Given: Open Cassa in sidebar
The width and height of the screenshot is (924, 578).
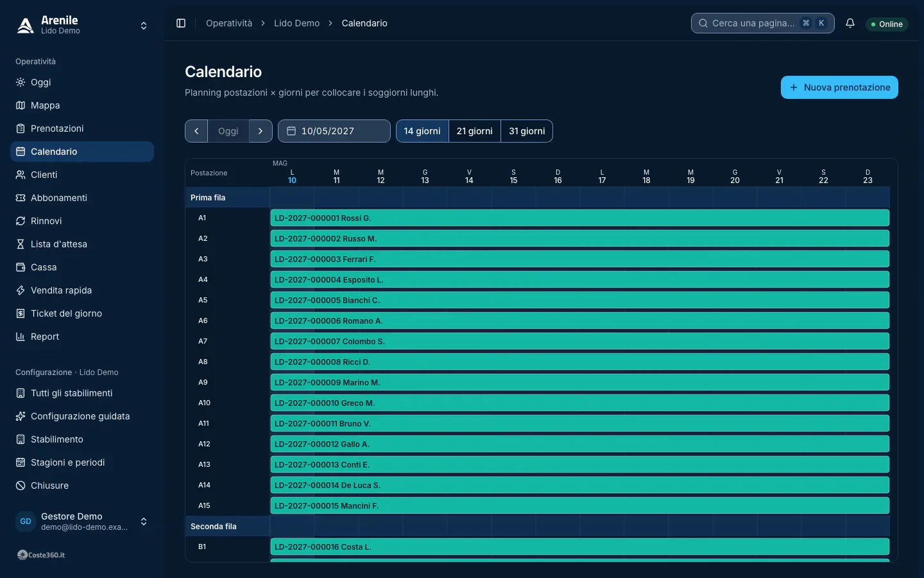Looking at the screenshot, I should click(82, 267).
